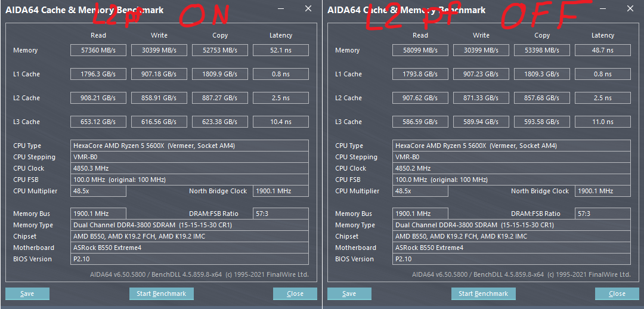The image size is (644, 309).
Task: Select L2 Cache Write 871.33 GB/s
Action: [x=481, y=98]
